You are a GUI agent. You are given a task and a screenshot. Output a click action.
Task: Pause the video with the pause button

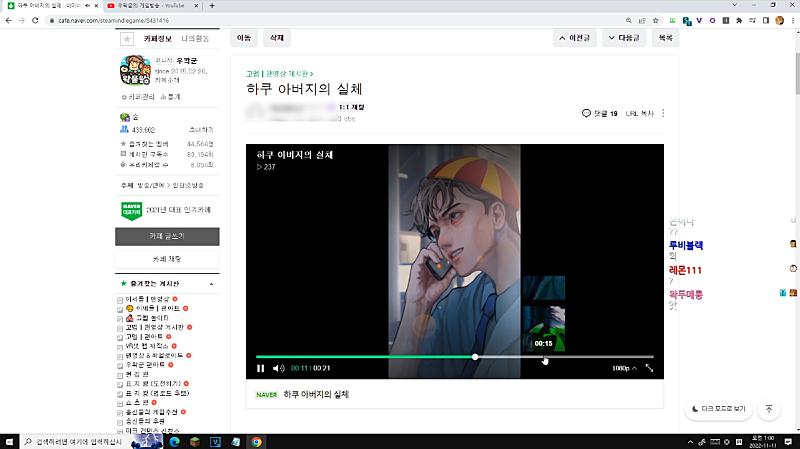pyautogui.click(x=261, y=368)
